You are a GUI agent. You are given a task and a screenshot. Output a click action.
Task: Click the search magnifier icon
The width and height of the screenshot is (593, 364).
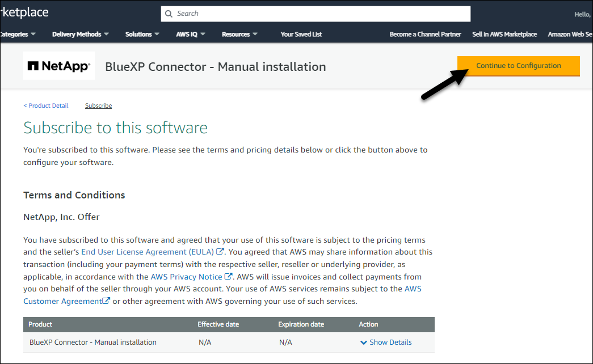tap(167, 14)
